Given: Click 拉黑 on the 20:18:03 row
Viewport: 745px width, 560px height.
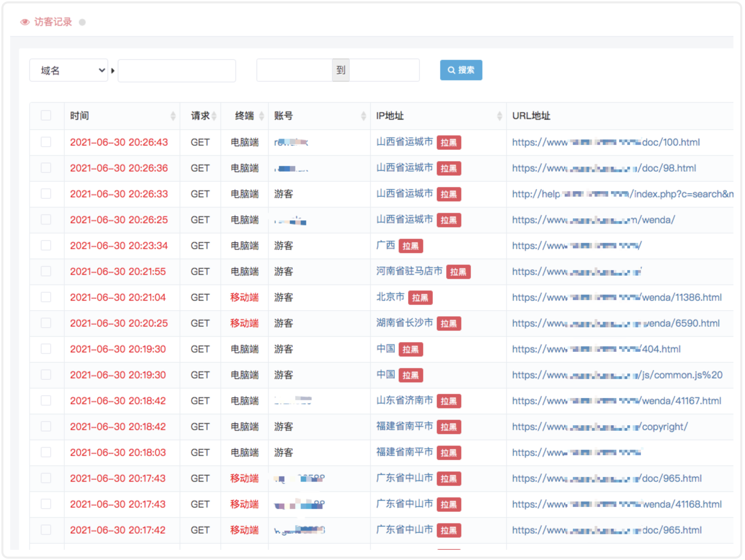Looking at the screenshot, I should pos(449,453).
